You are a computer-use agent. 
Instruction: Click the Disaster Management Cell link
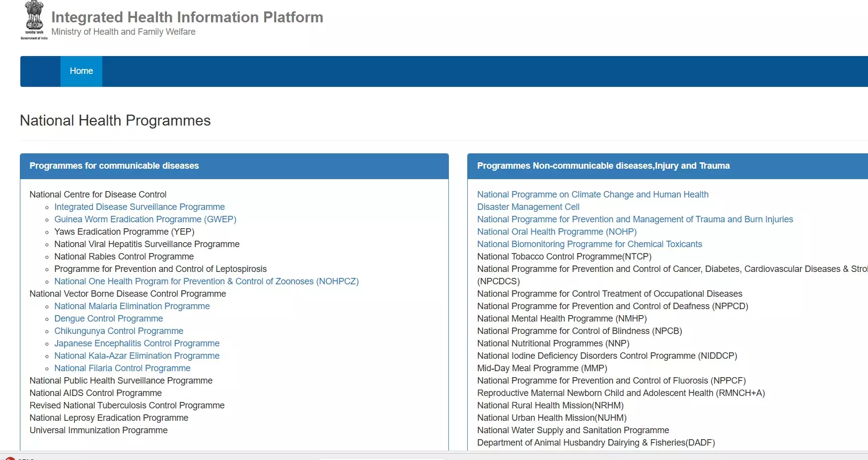click(528, 207)
